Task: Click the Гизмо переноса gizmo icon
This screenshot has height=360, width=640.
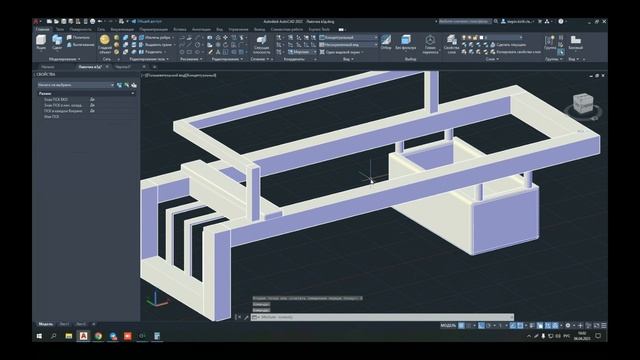Action: (430, 44)
